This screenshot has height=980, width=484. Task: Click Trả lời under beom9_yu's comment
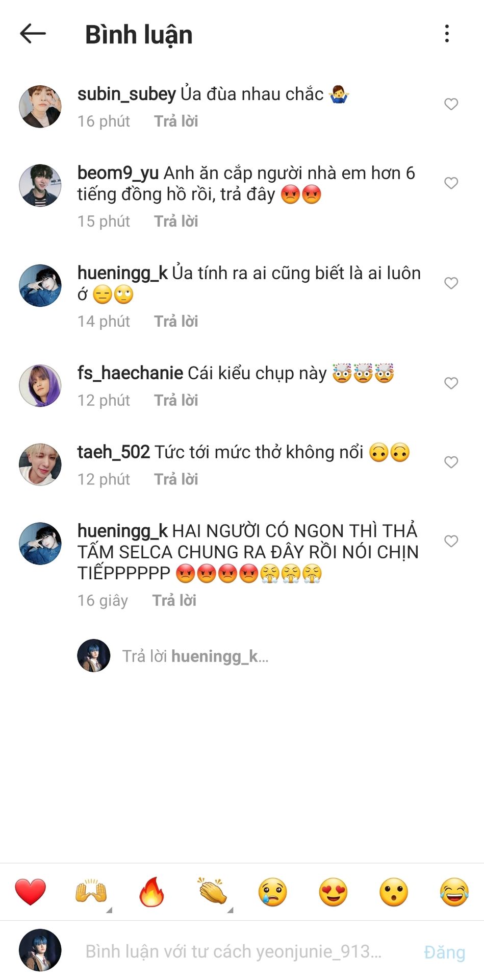click(176, 222)
